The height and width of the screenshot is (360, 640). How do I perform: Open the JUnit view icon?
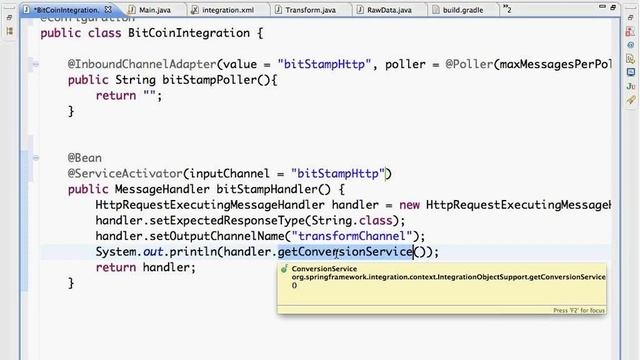pyautogui.click(x=631, y=86)
